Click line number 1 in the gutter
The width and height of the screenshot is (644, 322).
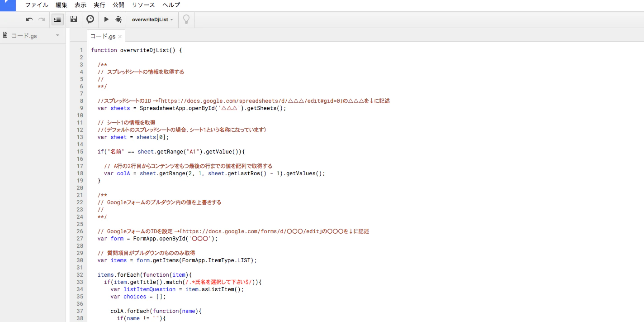(81, 50)
